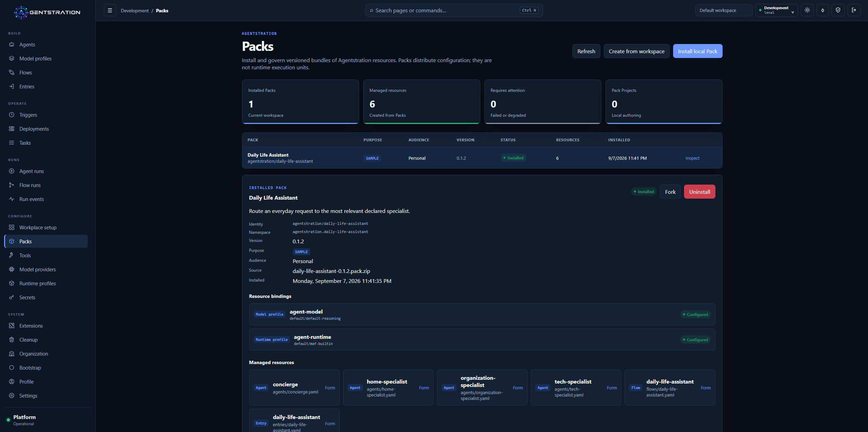Click Create from workspace button
The width and height of the screenshot is (868, 432).
click(637, 51)
